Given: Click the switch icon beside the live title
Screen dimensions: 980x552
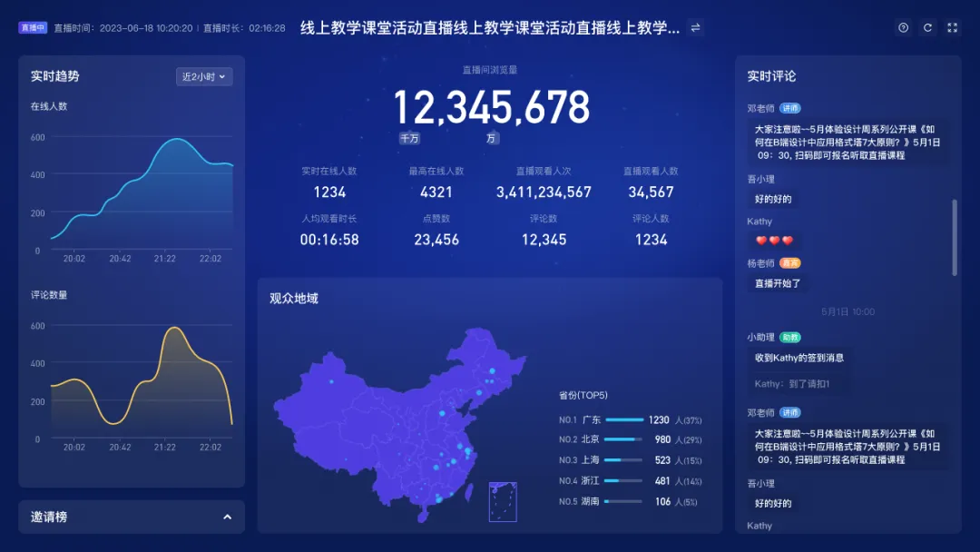Looking at the screenshot, I should 695,27.
